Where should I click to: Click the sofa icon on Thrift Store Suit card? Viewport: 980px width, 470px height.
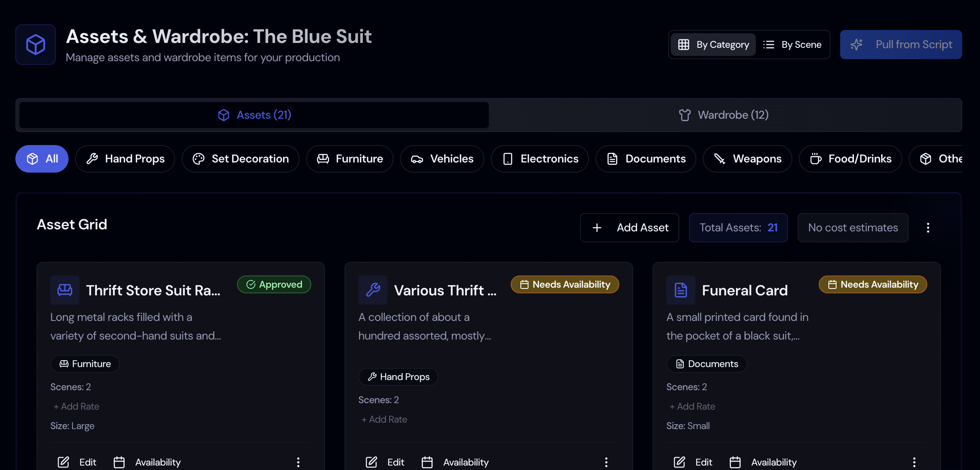click(65, 290)
